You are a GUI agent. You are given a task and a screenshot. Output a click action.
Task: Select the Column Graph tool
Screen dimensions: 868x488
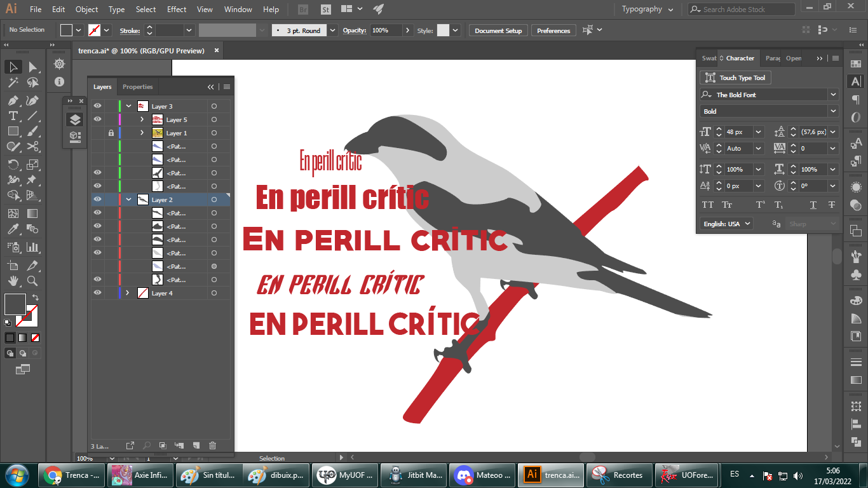click(x=33, y=247)
